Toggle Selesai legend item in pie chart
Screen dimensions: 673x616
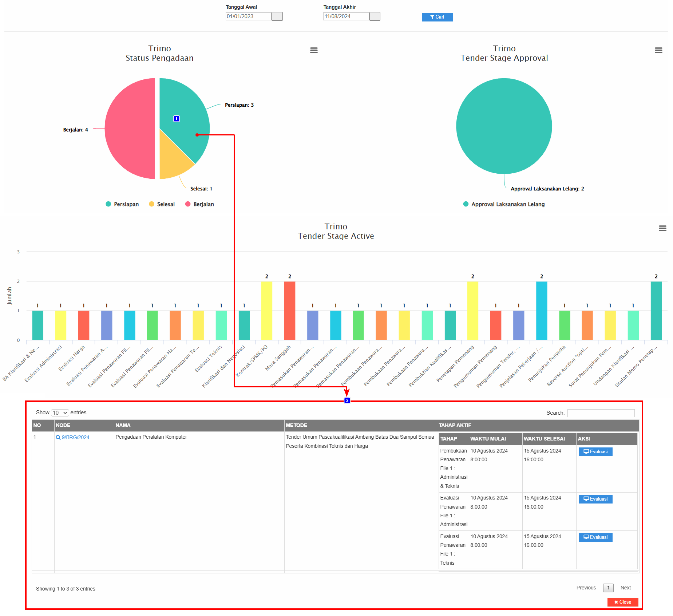click(x=162, y=204)
